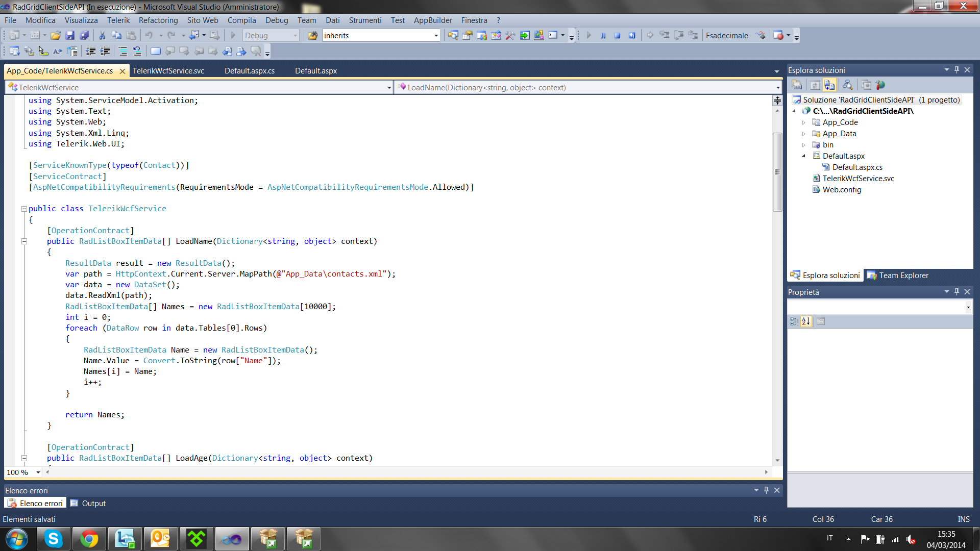Screen dimensions: 980x551
Task: Click the Pause debugging icon
Action: pyautogui.click(x=603, y=35)
